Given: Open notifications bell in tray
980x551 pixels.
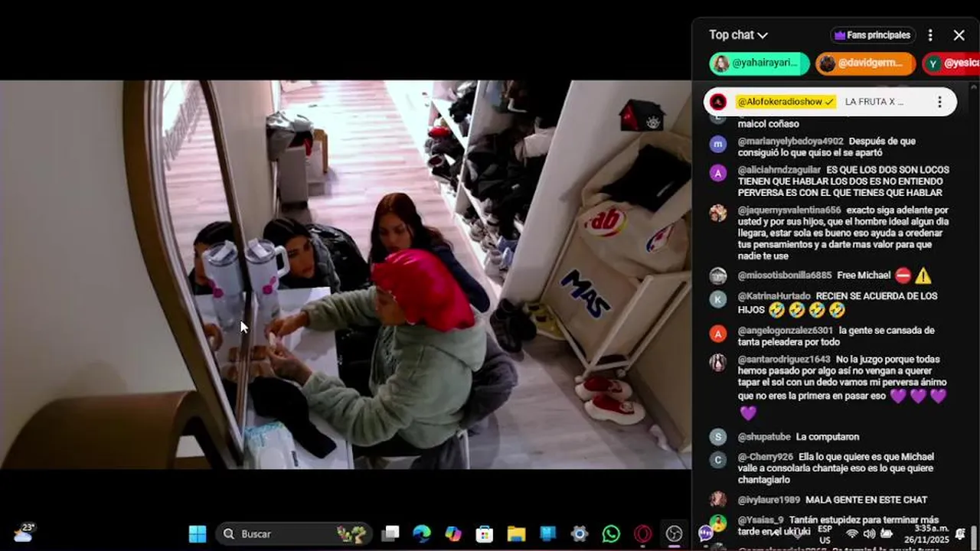Looking at the screenshot, I should tap(960, 533).
